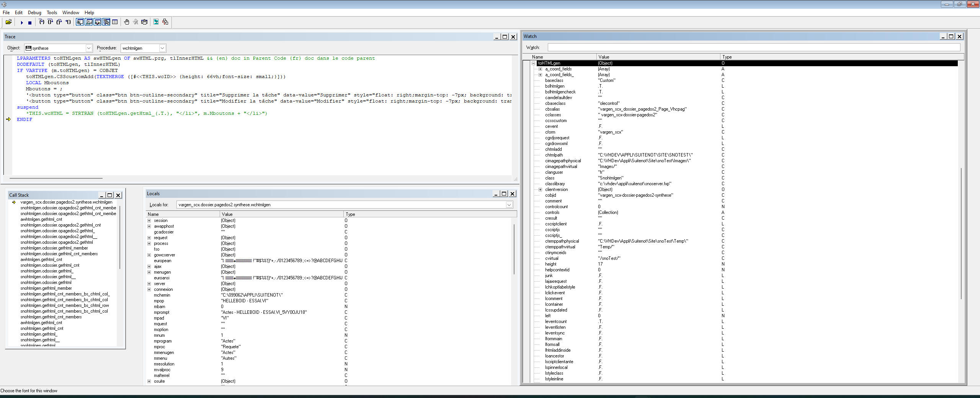
Task: Select the Step Into toolbar icon
Action: pyautogui.click(x=41, y=22)
